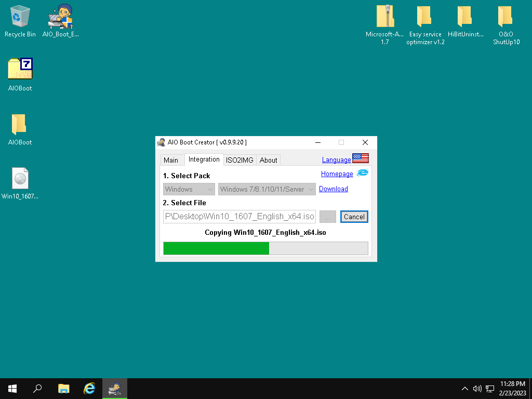The height and width of the screenshot is (399, 532).
Task: Click the US flag language icon
Action: [x=360, y=158]
